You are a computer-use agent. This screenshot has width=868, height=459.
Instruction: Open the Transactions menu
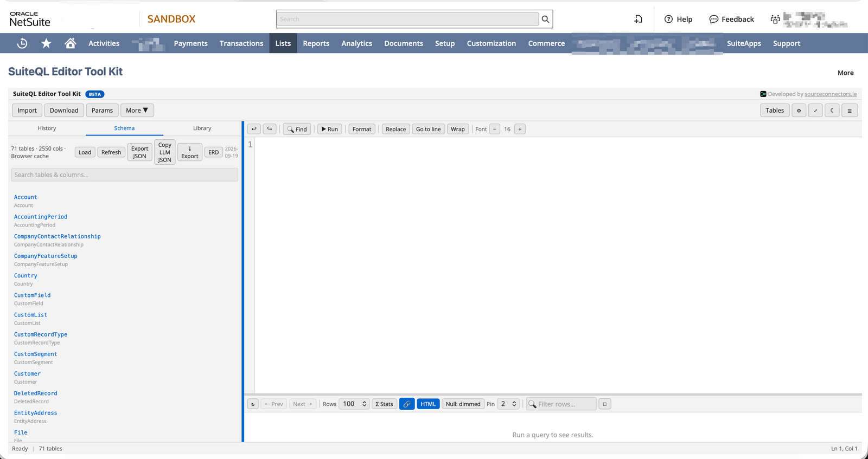click(x=241, y=43)
